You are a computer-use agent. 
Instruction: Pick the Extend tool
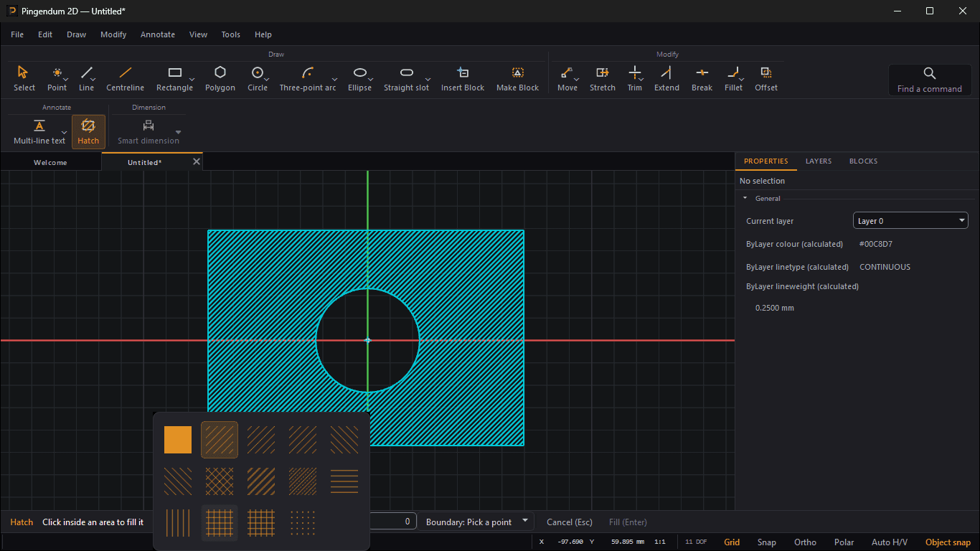[666, 78]
